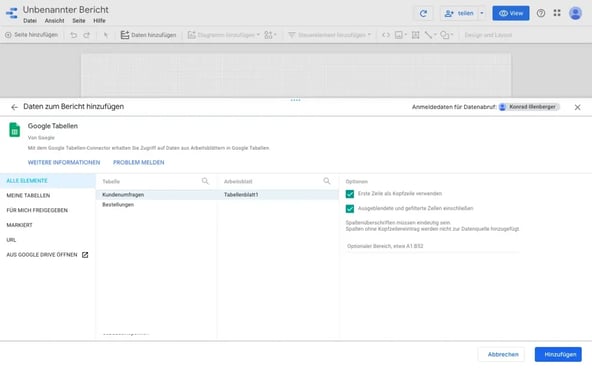This screenshot has width=592, height=370.
Task: Click Design und Layout button
Action: point(488,35)
